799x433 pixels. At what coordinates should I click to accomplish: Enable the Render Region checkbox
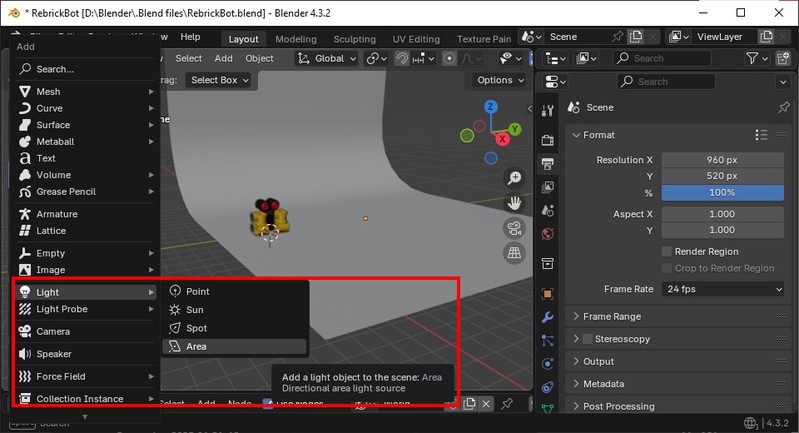pyautogui.click(x=667, y=252)
